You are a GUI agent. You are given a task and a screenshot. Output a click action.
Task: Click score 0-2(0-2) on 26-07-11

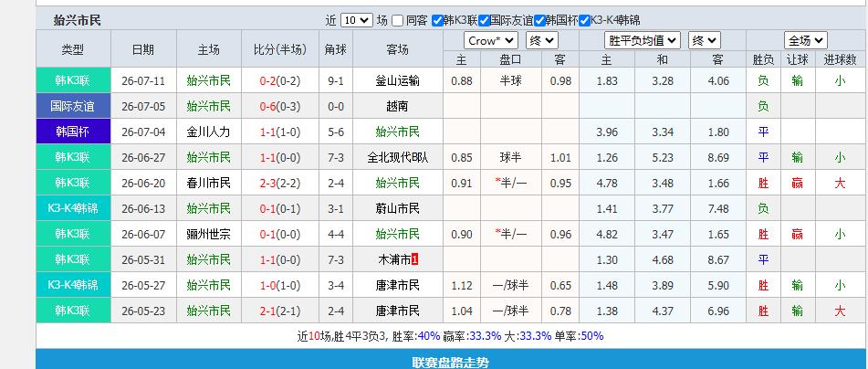[279, 81]
